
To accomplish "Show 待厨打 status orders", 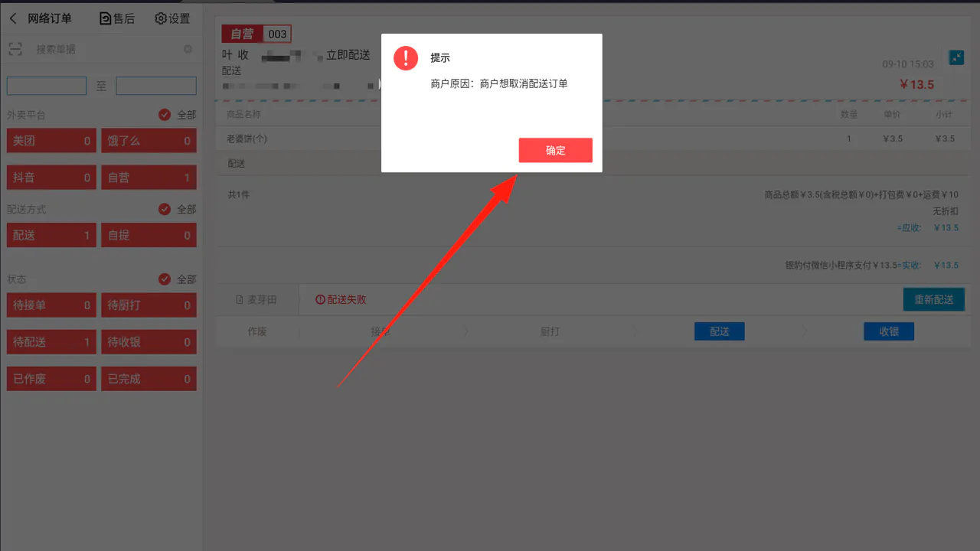I will pyautogui.click(x=149, y=305).
